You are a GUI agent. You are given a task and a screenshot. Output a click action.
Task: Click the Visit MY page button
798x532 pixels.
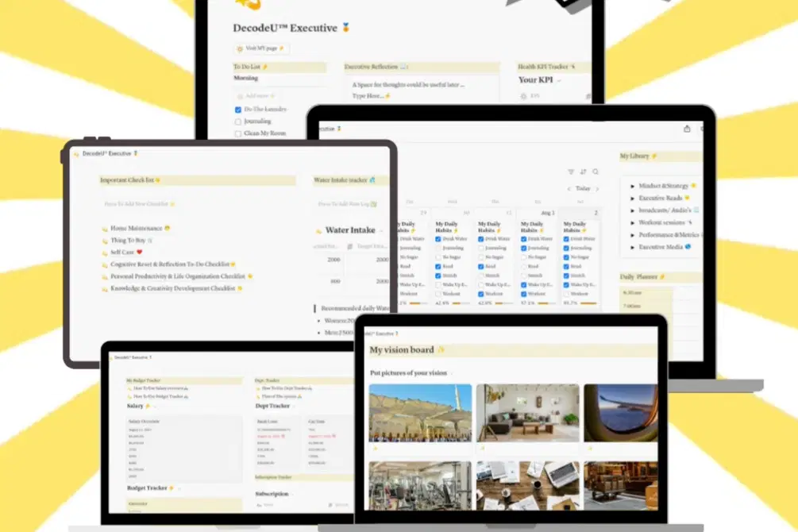coord(260,48)
